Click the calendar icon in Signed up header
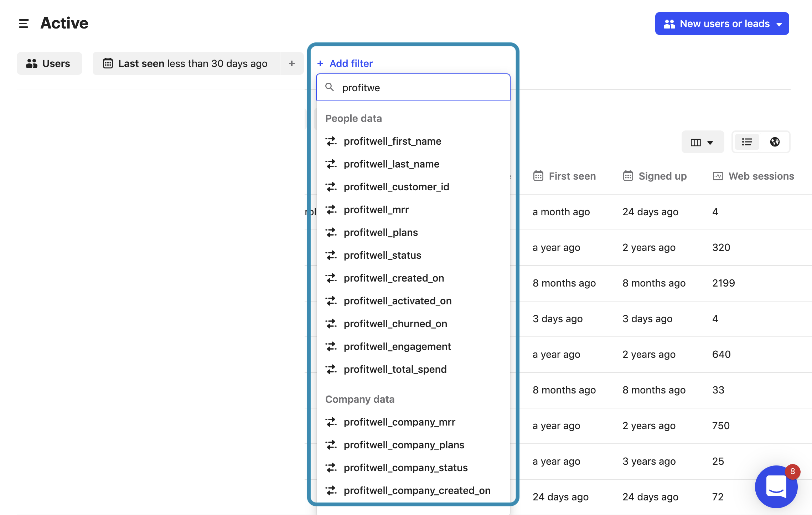Viewport: 812px width, 515px height. (x=628, y=176)
